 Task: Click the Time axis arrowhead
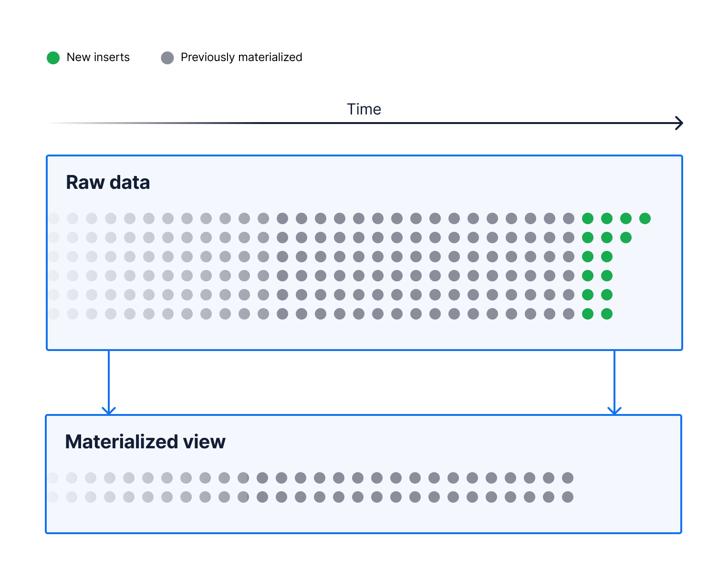point(679,123)
